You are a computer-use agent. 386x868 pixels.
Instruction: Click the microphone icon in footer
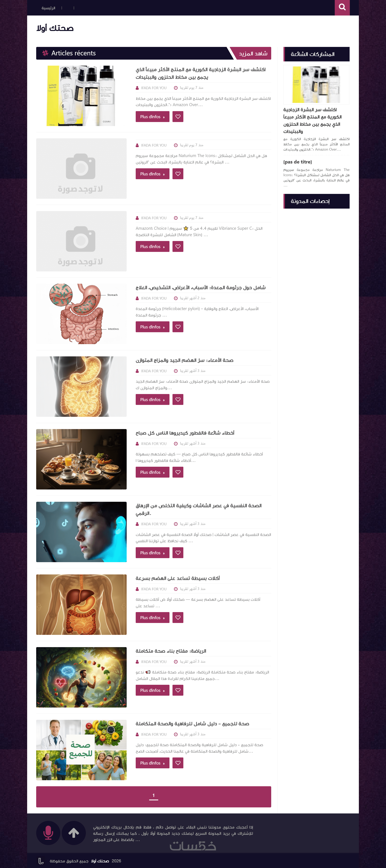(48, 833)
